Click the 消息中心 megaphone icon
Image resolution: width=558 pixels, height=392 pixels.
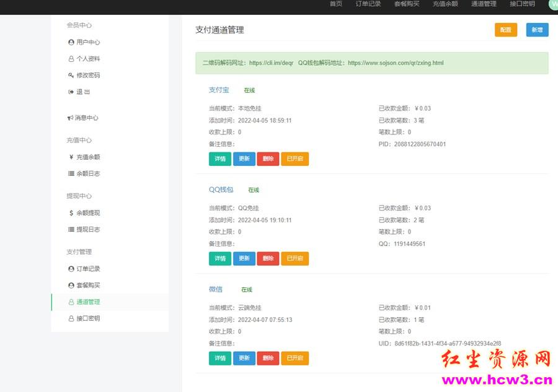pos(71,118)
